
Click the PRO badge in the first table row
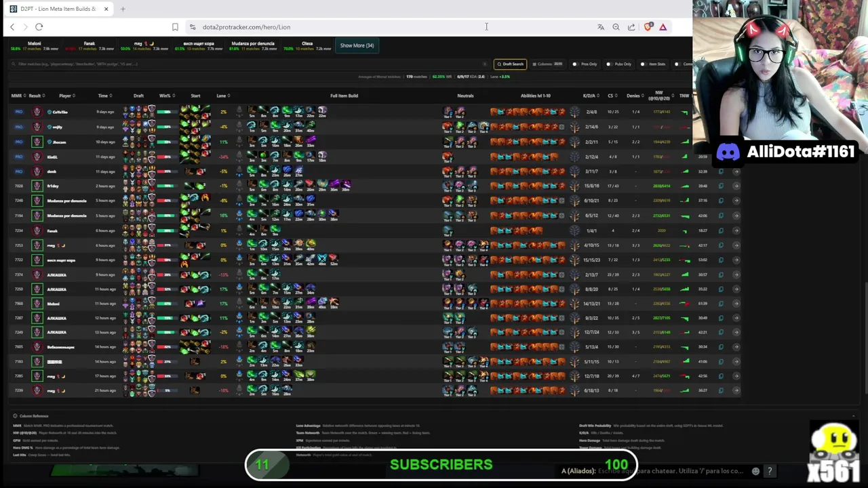18,112
